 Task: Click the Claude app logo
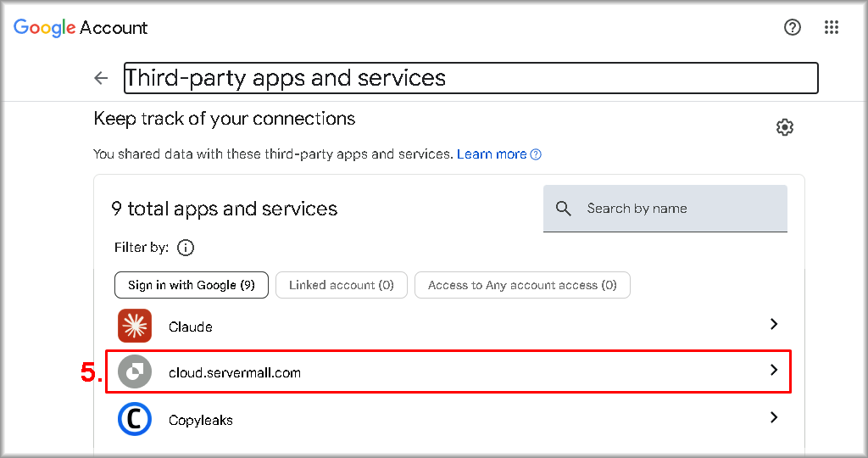135,326
